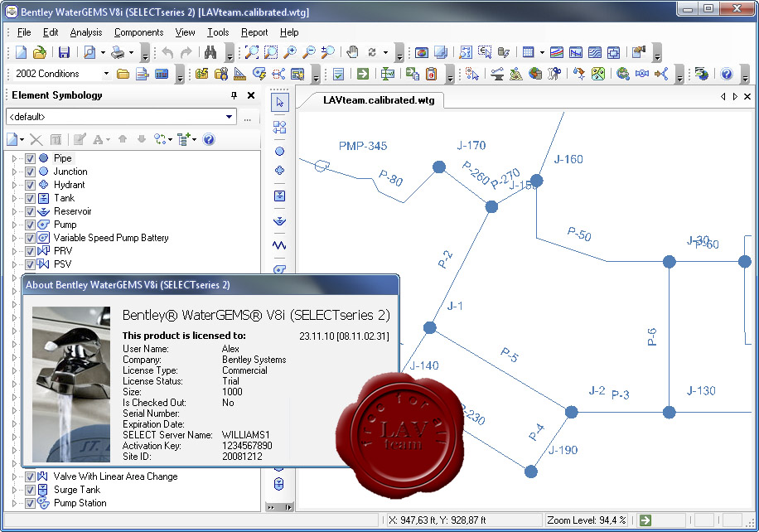
Task: Click the Print Preview icon
Action: (89, 52)
